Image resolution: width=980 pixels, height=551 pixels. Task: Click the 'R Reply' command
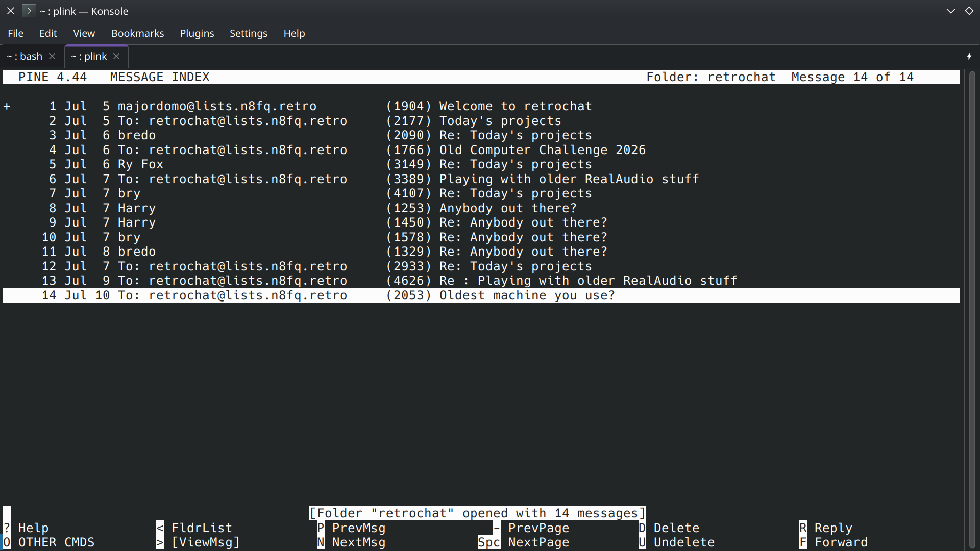coord(826,528)
